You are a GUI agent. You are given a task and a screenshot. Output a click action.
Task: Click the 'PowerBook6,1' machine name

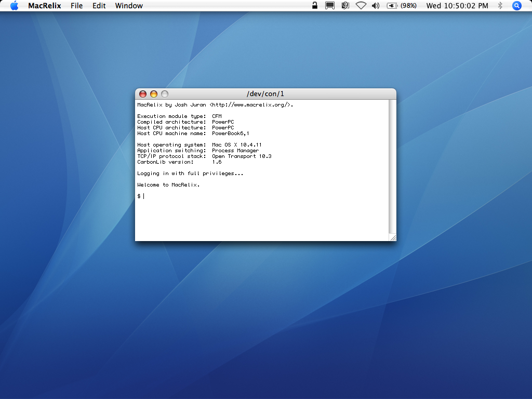point(231,134)
